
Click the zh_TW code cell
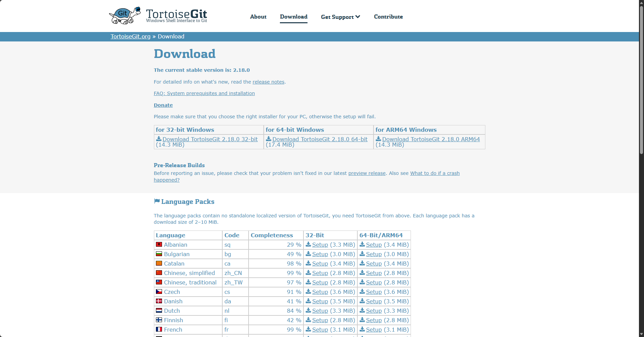(235, 282)
